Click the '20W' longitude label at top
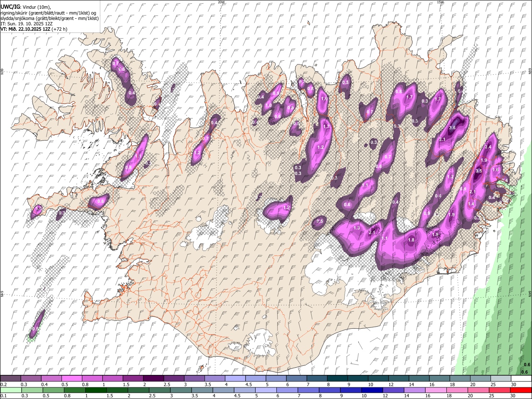 click(221, 2)
